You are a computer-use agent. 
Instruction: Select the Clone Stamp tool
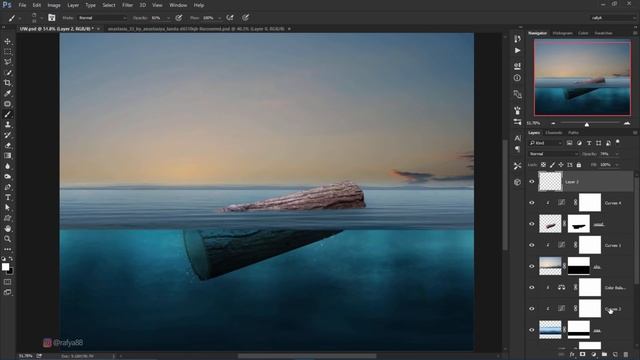7,124
